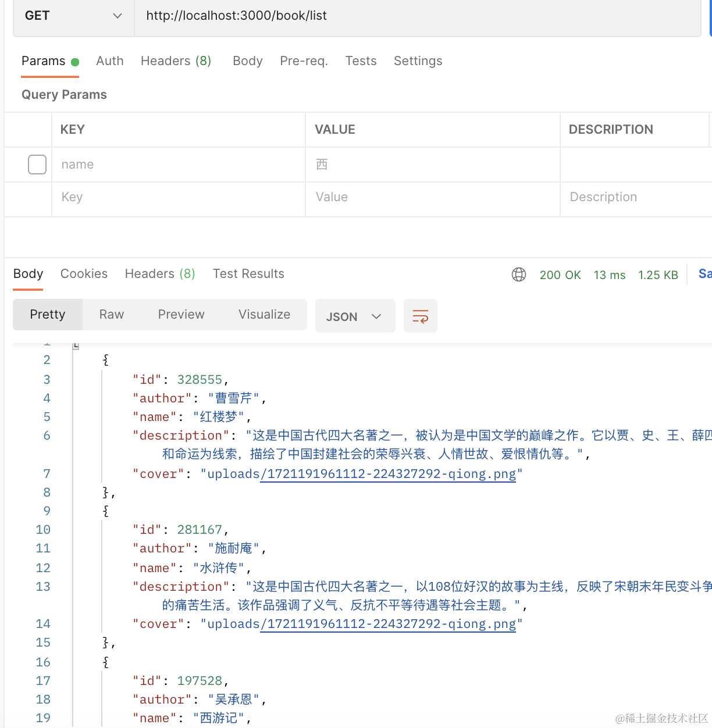
Task: Open the GET method dropdown
Action: [73, 16]
